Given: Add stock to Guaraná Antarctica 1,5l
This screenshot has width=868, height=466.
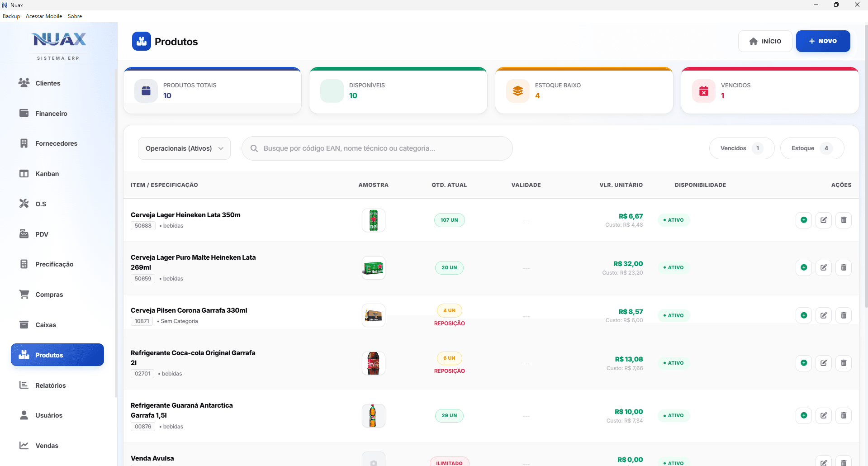Looking at the screenshot, I should (804, 415).
